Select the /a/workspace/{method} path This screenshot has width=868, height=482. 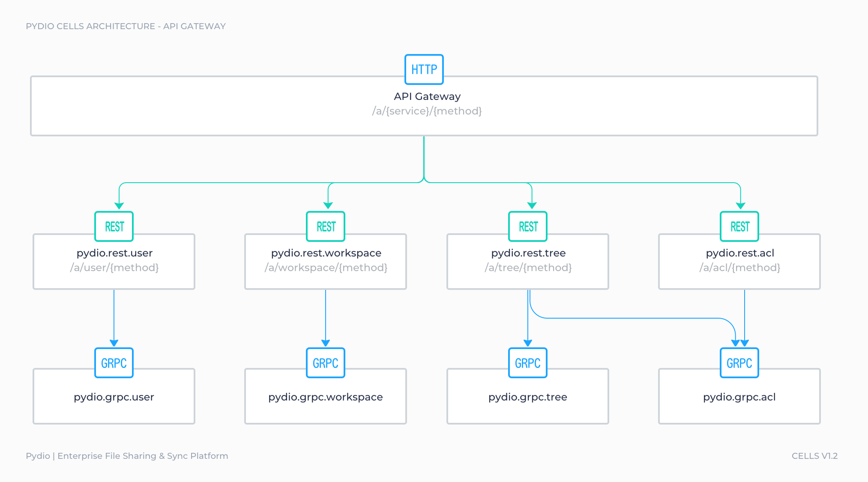(326, 268)
